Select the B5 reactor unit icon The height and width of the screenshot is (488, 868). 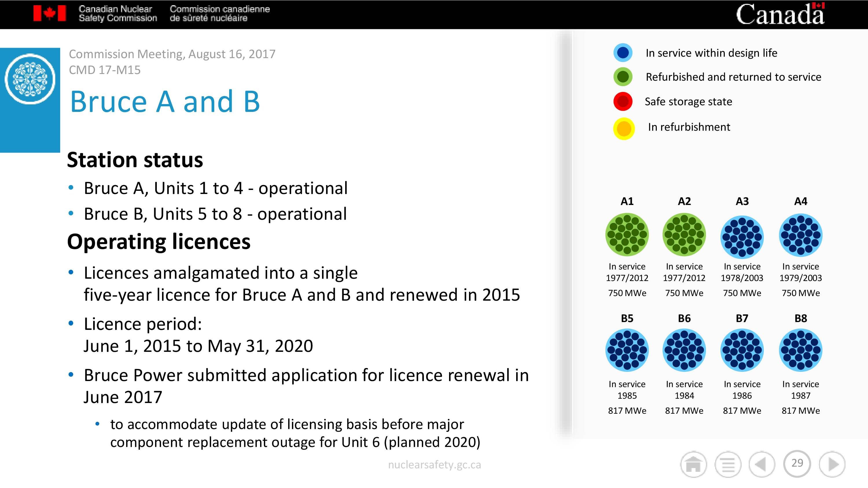[x=627, y=350]
